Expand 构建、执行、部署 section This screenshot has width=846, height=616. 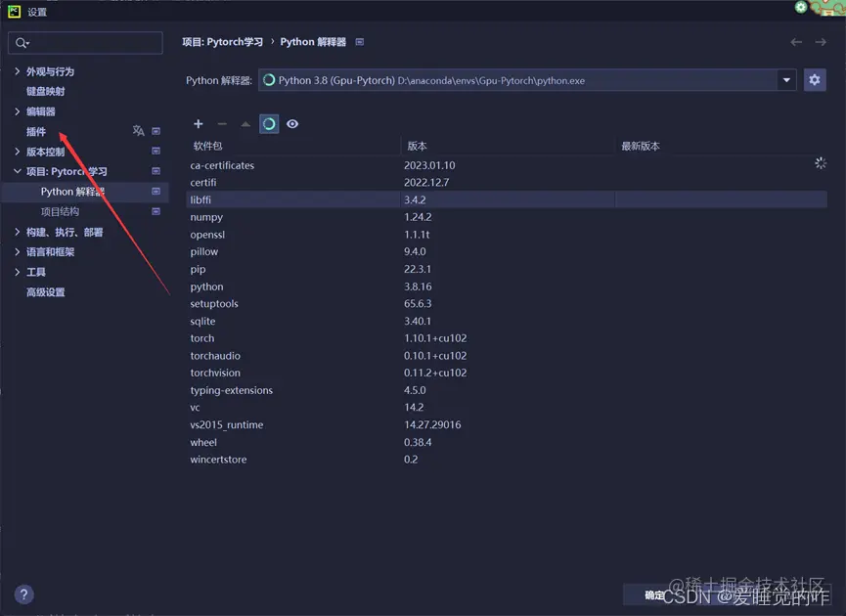(x=18, y=232)
